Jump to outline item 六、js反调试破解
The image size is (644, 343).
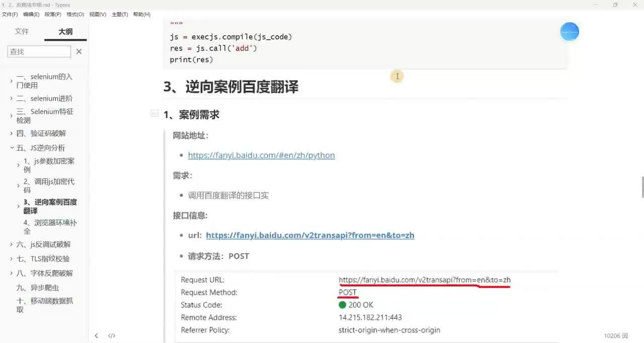tap(43, 244)
